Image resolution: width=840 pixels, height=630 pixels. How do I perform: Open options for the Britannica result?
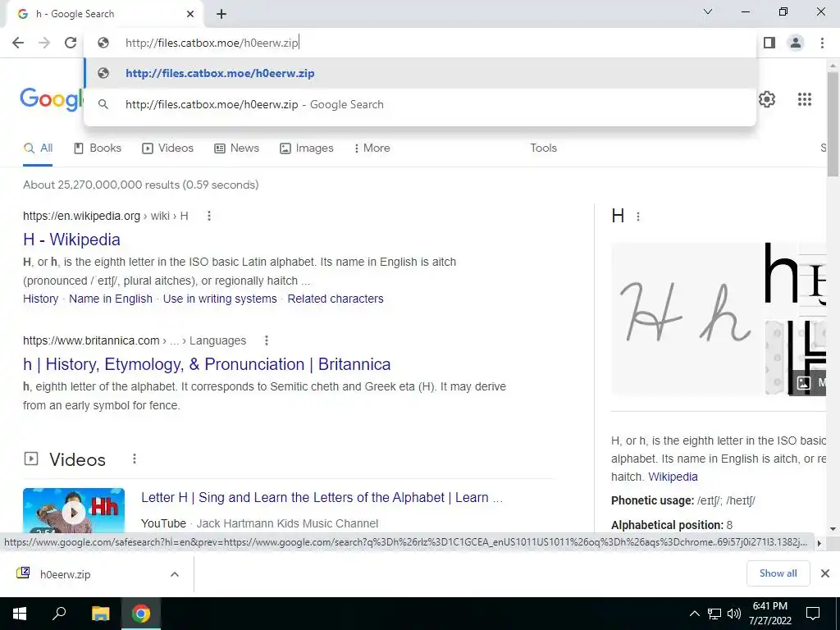[x=267, y=340]
